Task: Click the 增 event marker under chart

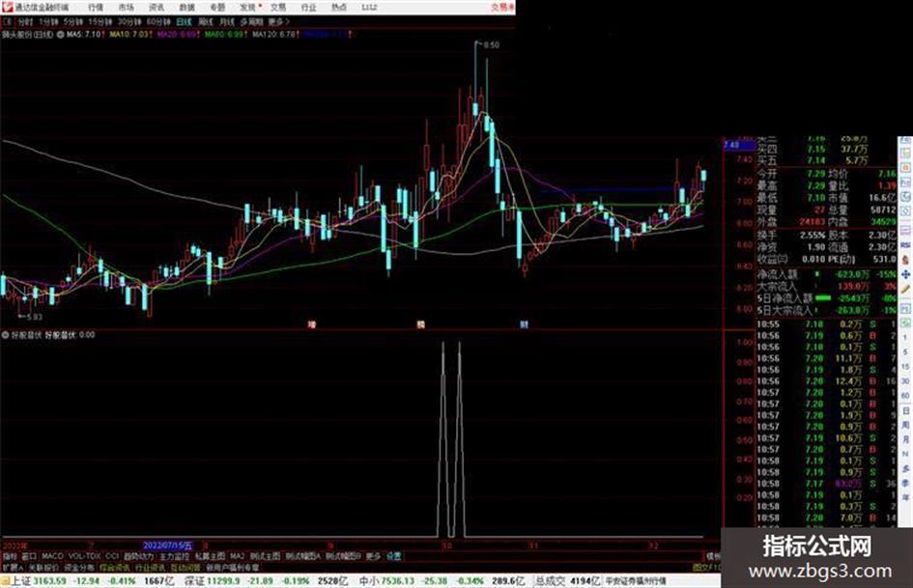Action: coord(311,324)
